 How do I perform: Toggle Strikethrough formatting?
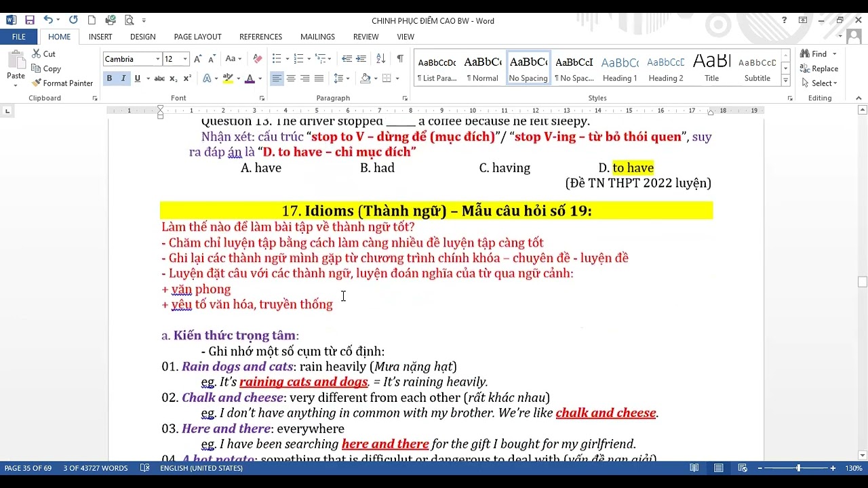tap(159, 79)
